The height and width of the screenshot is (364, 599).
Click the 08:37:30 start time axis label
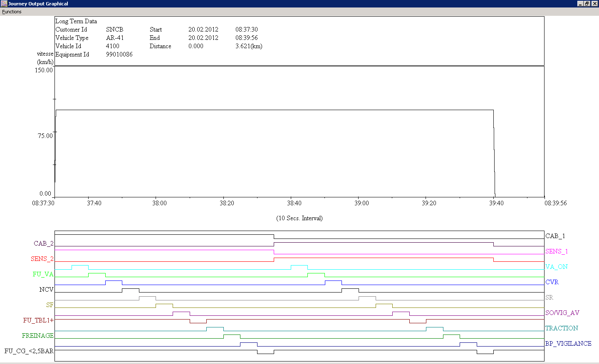coord(43,203)
